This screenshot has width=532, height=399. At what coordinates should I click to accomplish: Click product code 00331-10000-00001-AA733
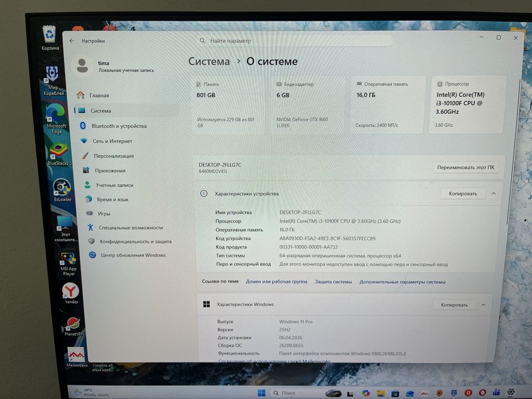pyautogui.click(x=308, y=247)
